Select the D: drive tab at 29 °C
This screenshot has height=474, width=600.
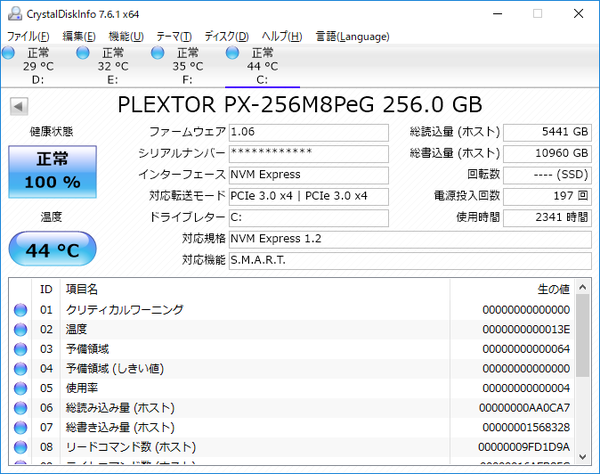[x=38, y=66]
